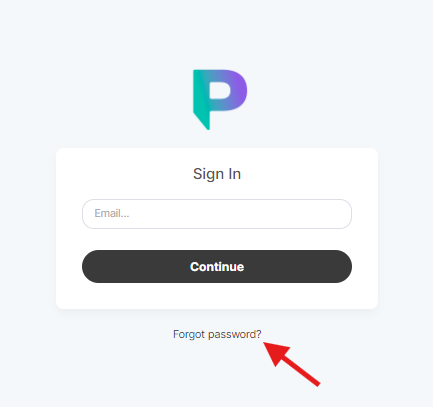
Task: Click the red arrow annotation
Action: point(292,364)
